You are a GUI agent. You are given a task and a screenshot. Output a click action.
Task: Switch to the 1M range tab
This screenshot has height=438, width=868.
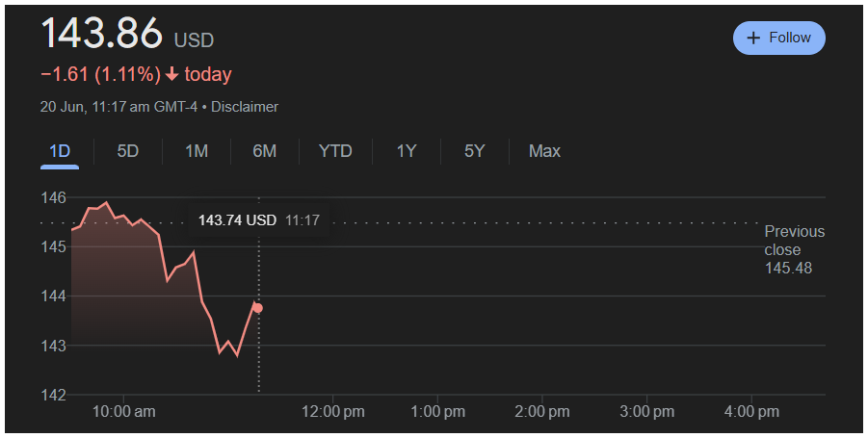197,151
